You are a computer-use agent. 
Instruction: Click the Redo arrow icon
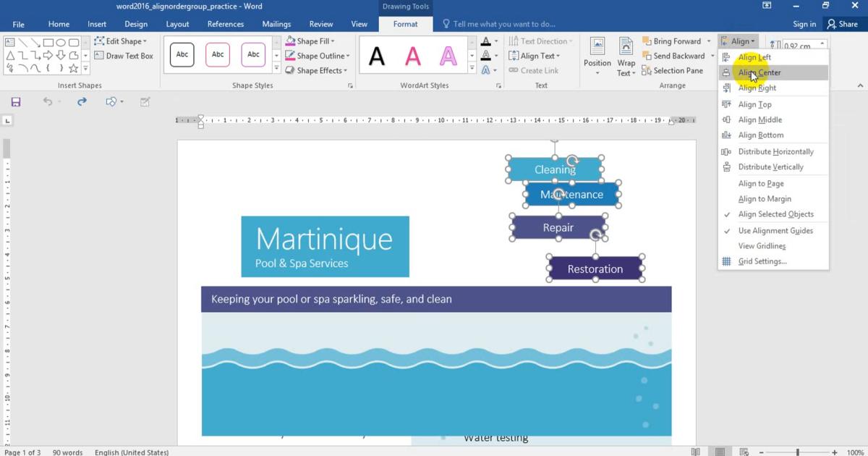pos(82,102)
